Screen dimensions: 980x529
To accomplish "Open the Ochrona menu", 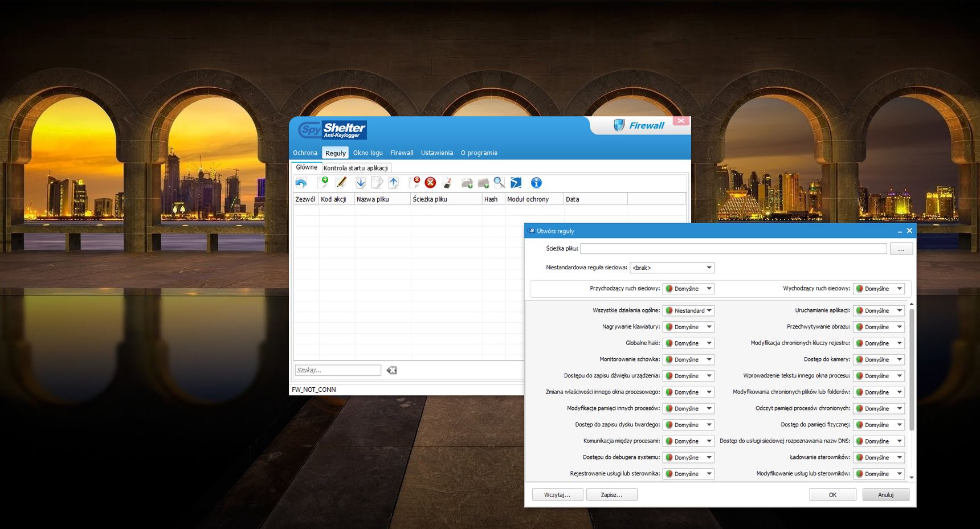I will point(305,153).
